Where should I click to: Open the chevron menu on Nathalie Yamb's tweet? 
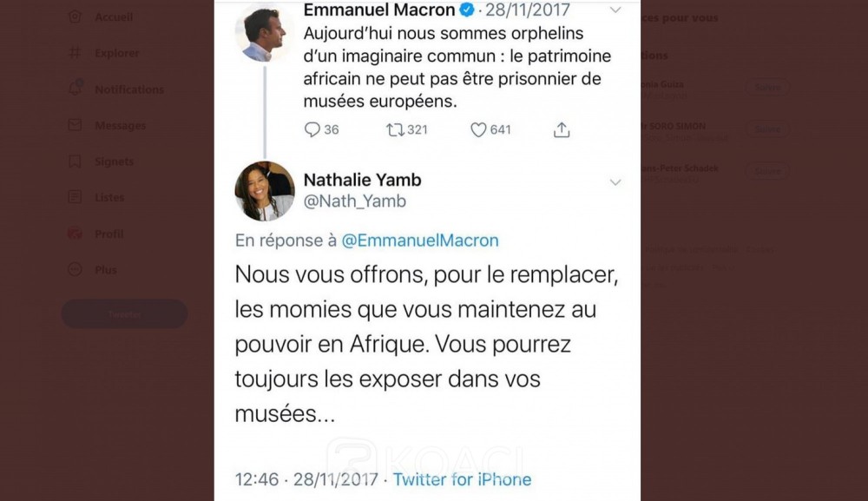(x=615, y=181)
